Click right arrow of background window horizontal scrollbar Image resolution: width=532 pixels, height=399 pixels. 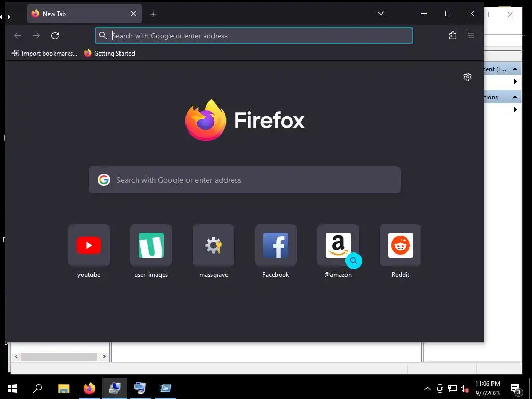click(104, 356)
